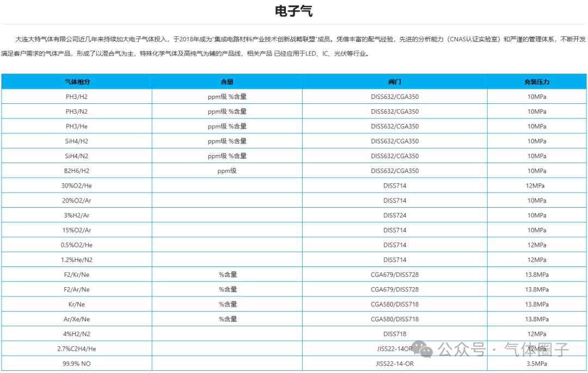The height and width of the screenshot is (373, 588).
Task: Click the 1.2%He/N2 gas cell
Action: [77, 260]
